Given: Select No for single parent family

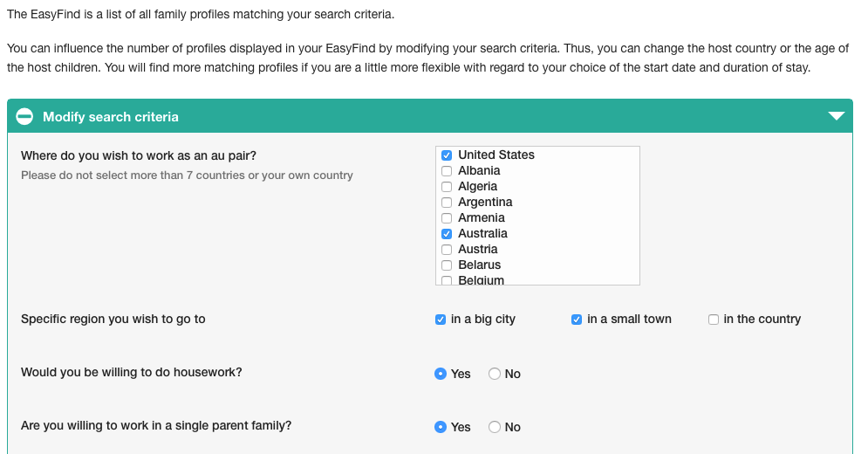Looking at the screenshot, I should pos(495,427).
